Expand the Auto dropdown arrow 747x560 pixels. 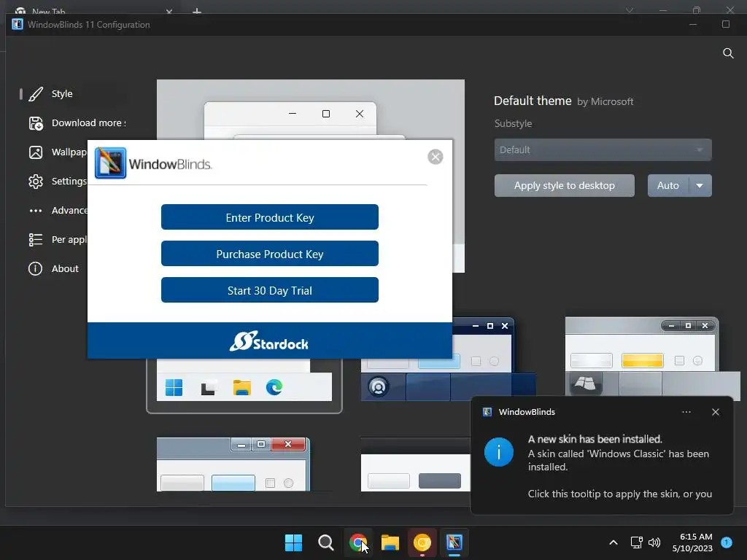700,186
